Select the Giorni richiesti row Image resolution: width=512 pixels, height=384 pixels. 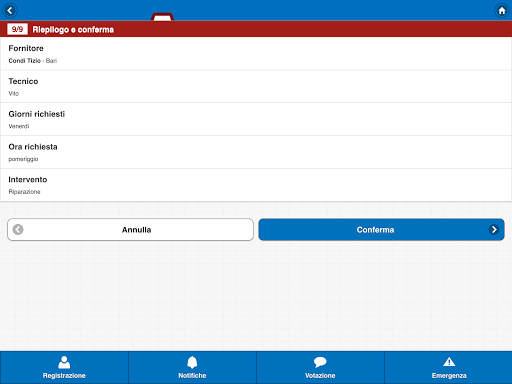pyautogui.click(x=256, y=119)
